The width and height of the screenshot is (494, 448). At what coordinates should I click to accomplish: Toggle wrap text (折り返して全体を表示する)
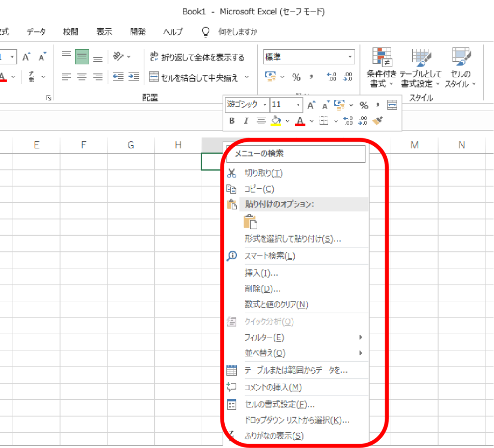[x=197, y=57]
